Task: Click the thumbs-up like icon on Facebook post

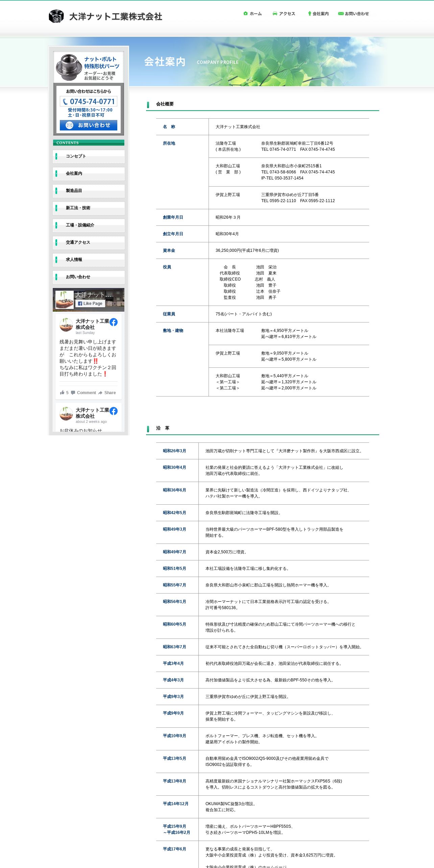Action: [62, 392]
